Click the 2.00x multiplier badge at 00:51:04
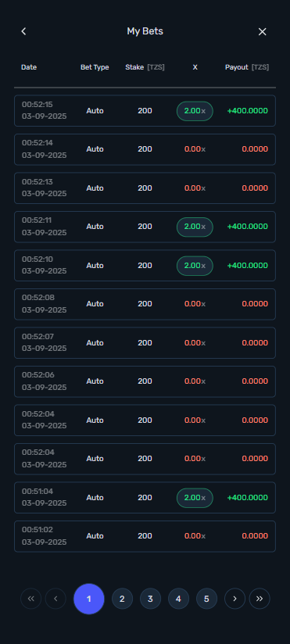This screenshot has height=644, width=290. tap(195, 498)
